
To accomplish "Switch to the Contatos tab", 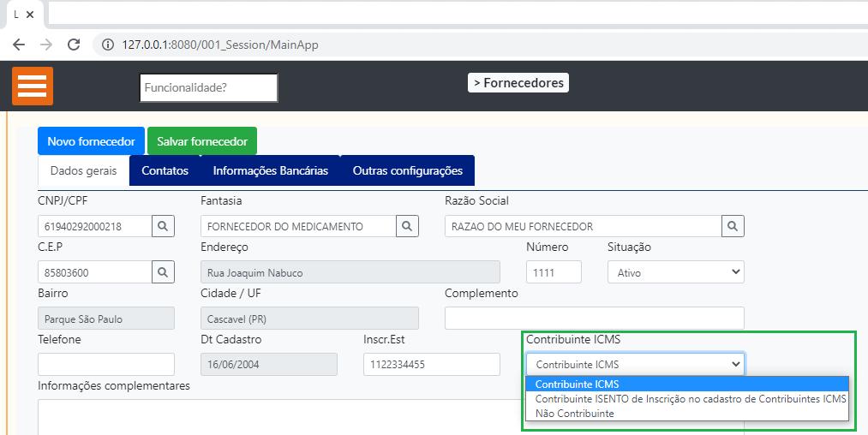I will coord(165,170).
